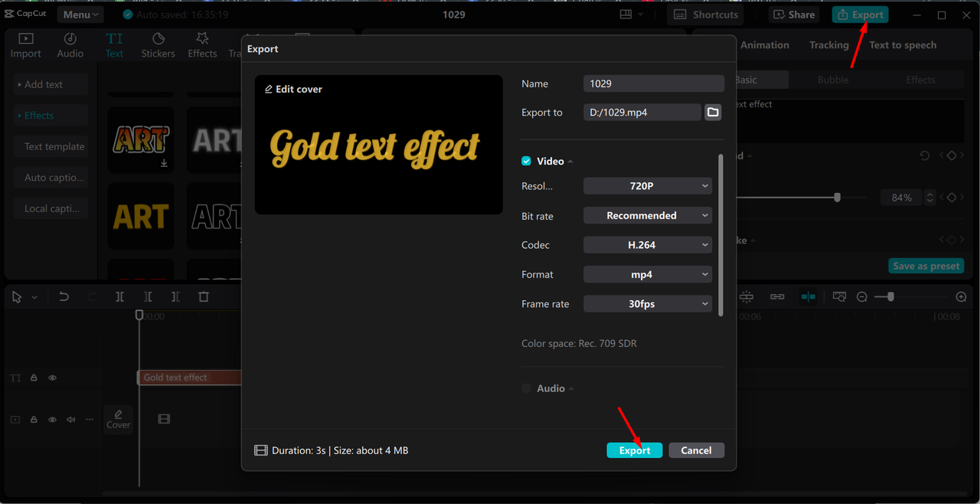Add keyframe diamond beside 84% value
This screenshot has width=980, height=504.
[951, 198]
